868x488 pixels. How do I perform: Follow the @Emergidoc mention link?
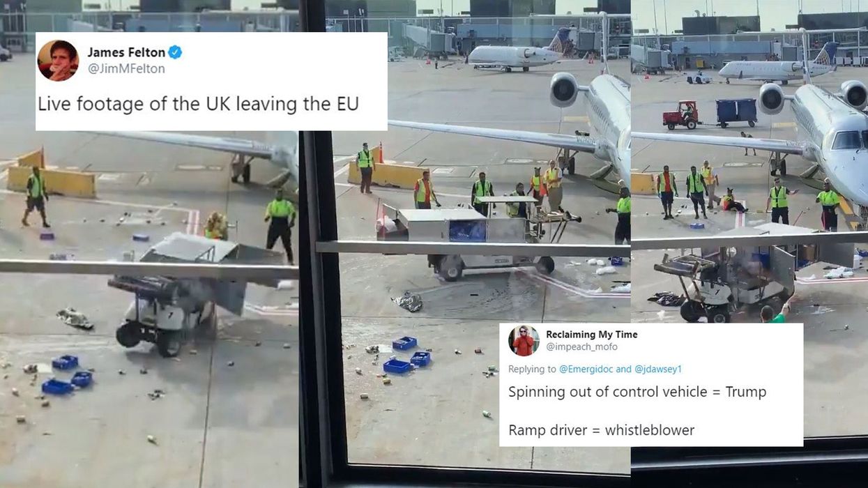[586, 369]
